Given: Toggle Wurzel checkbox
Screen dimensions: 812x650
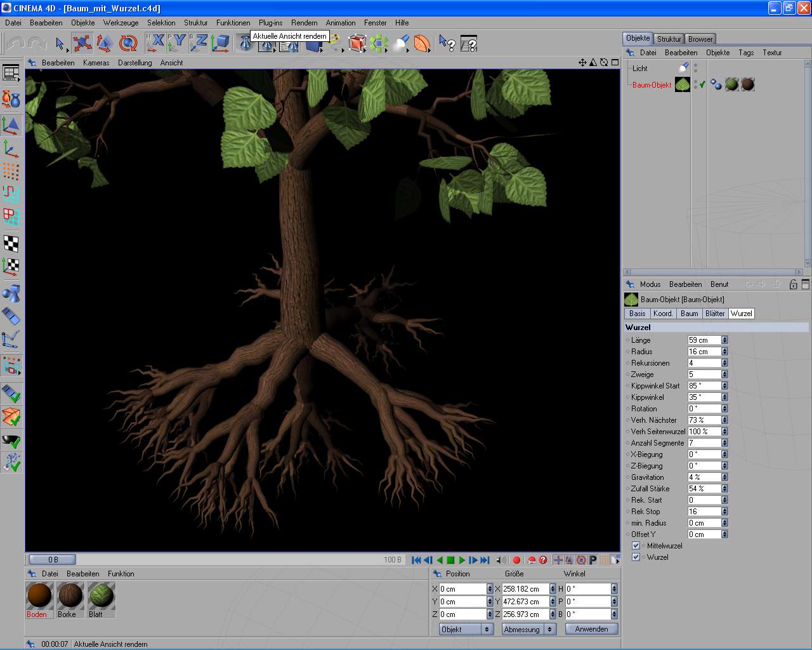Looking at the screenshot, I should click(x=636, y=557).
